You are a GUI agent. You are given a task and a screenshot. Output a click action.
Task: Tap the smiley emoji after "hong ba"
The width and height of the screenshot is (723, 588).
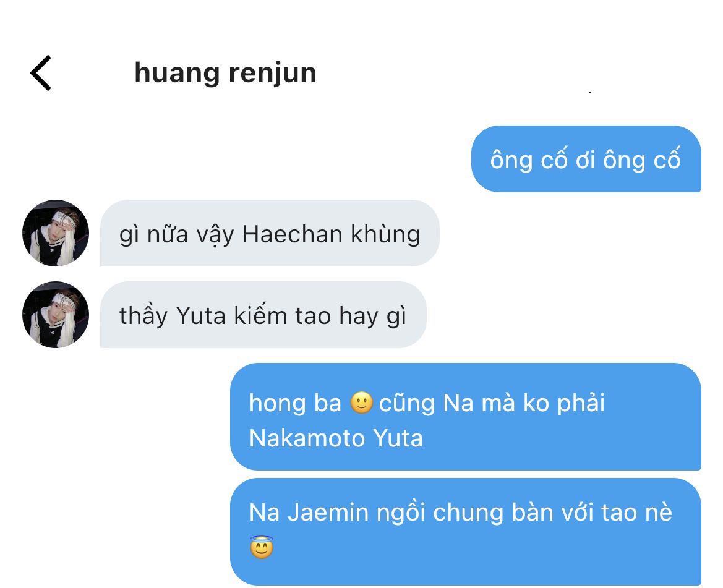[361, 403]
